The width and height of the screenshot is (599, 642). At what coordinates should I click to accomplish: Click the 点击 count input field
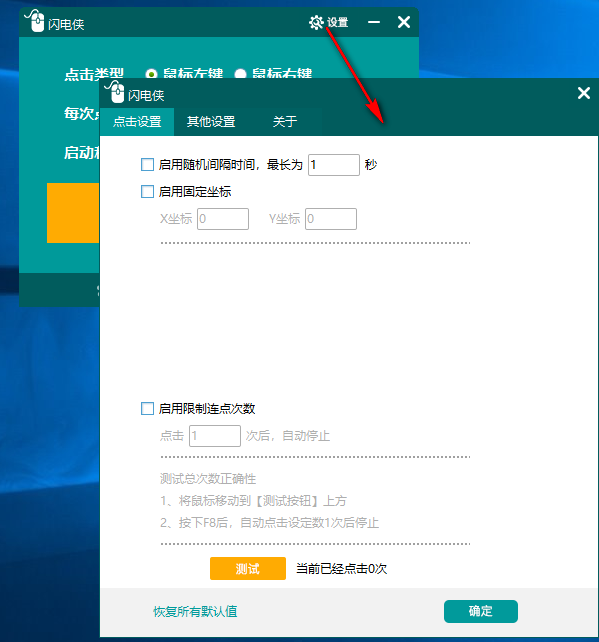(215, 436)
